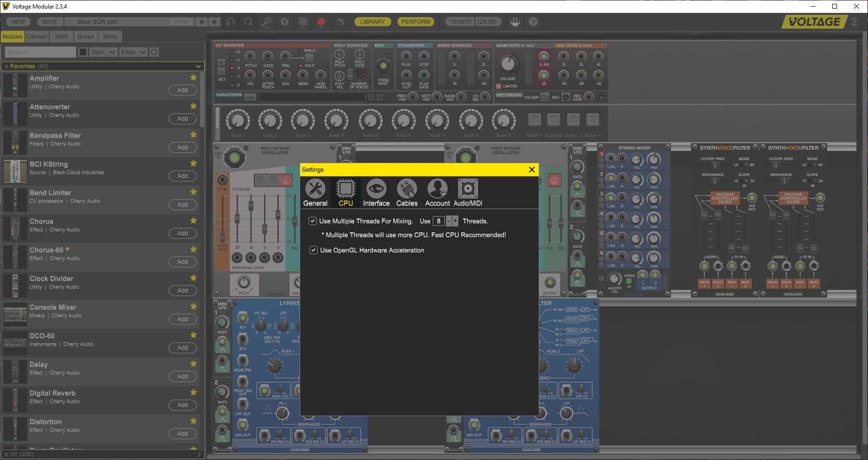Toggle the Bandpass Filter favorite star

193,135
